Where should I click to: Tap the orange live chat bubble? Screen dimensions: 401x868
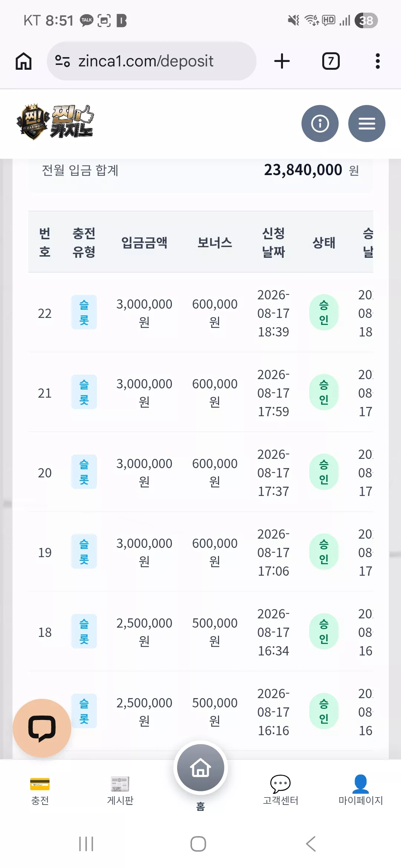point(42,728)
